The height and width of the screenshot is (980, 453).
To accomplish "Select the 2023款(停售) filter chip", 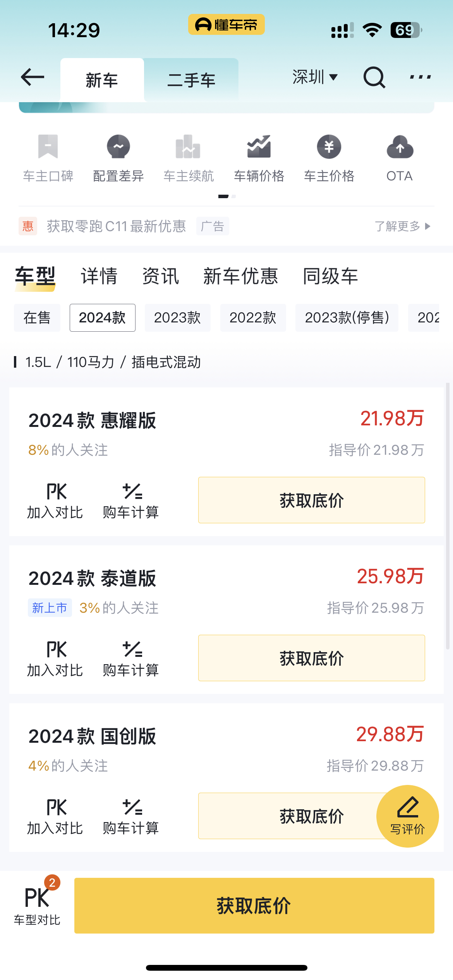I will [347, 318].
